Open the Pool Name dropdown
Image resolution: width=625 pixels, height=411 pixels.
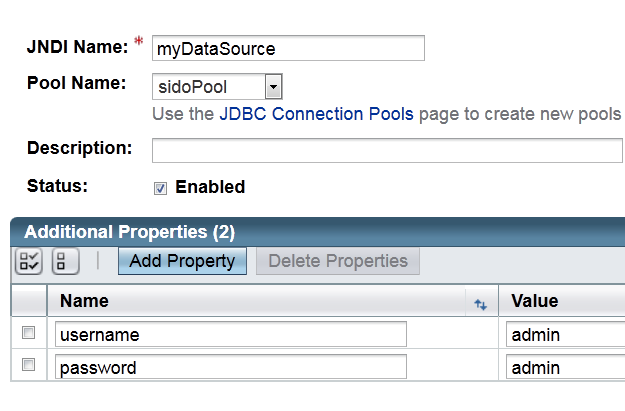(274, 87)
